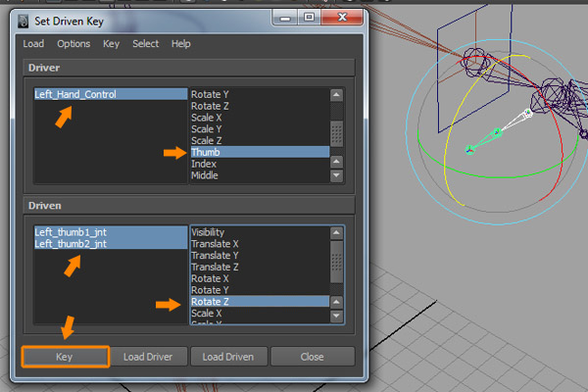
Task: Select Left_thumb1_jnt in the Driven list
Action: coord(111,232)
